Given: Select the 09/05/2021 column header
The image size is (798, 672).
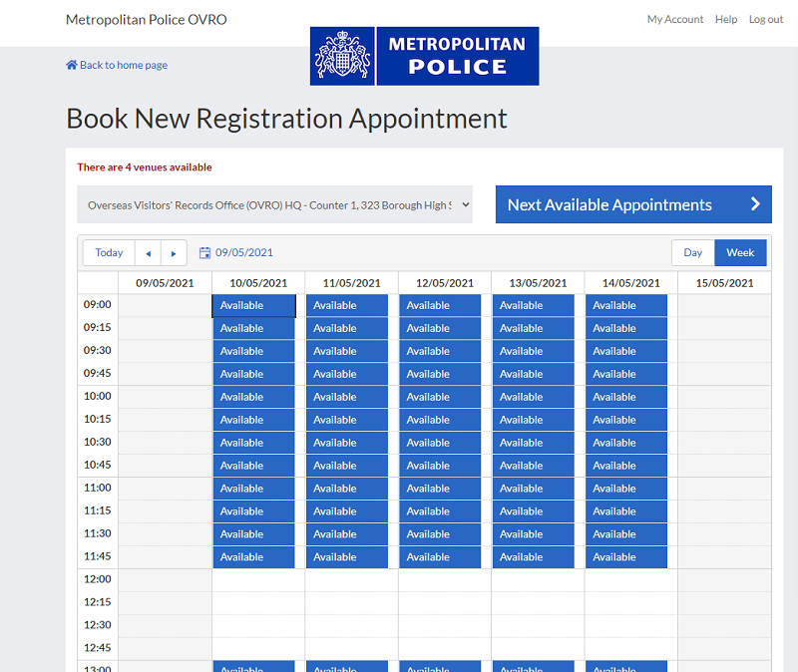Looking at the screenshot, I should [x=165, y=283].
